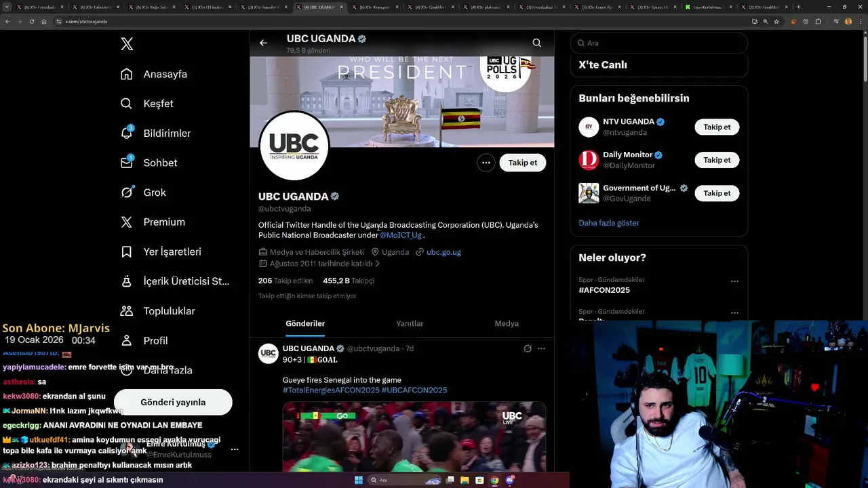The width and height of the screenshot is (868, 488).
Task: Open the browser profile avatar icon
Action: (848, 22)
